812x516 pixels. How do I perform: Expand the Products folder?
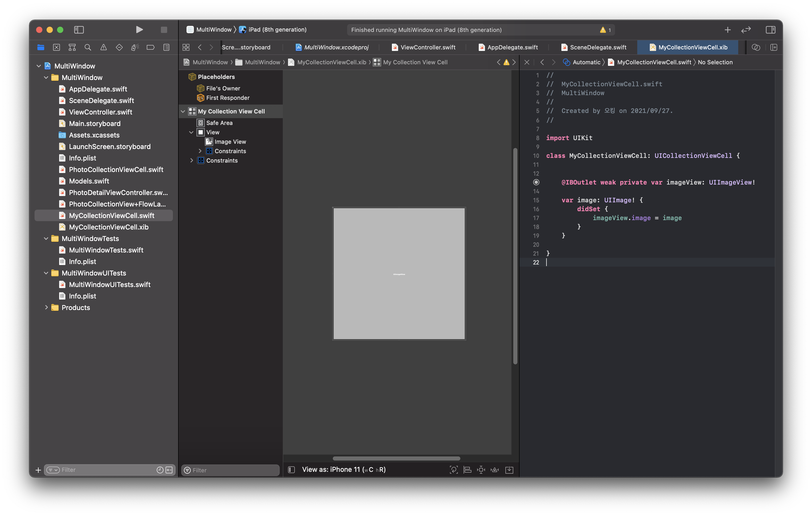coord(46,307)
